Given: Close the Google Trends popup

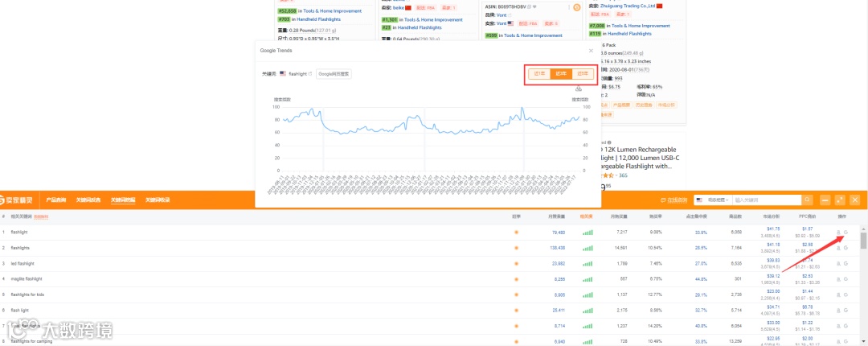Looking at the screenshot, I should click(590, 51).
